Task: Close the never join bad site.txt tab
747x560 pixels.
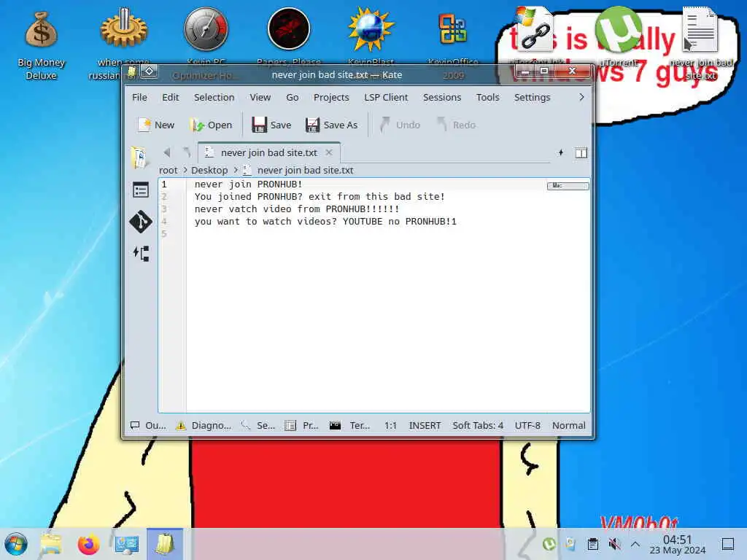Action: (x=329, y=152)
